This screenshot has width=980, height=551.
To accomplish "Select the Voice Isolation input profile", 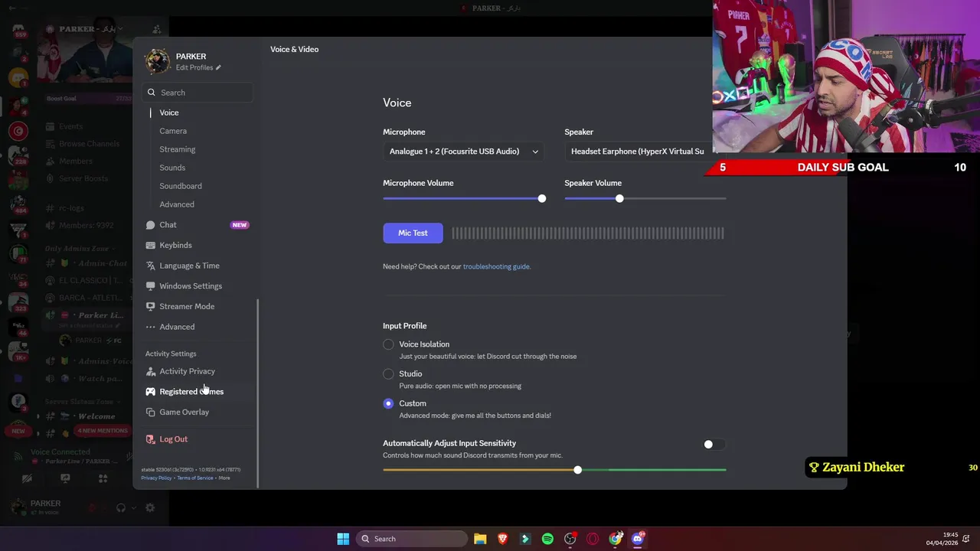I will pos(388,344).
